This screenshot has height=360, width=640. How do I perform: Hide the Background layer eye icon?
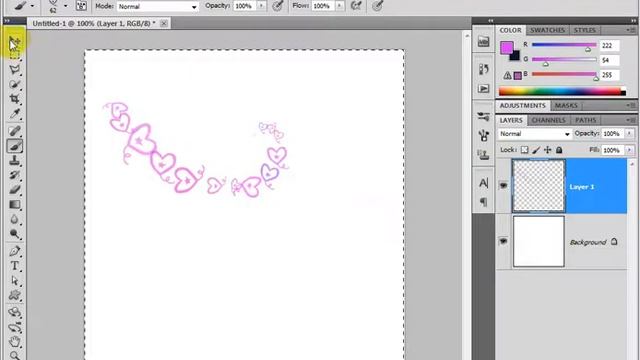click(x=503, y=241)
